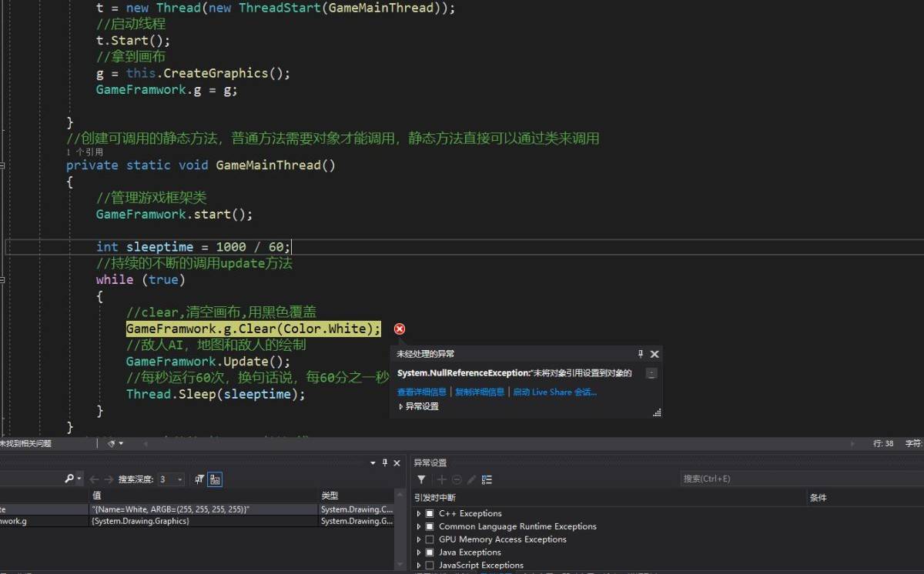
Task: Start a Live Share session link
Action: [555, 392]
